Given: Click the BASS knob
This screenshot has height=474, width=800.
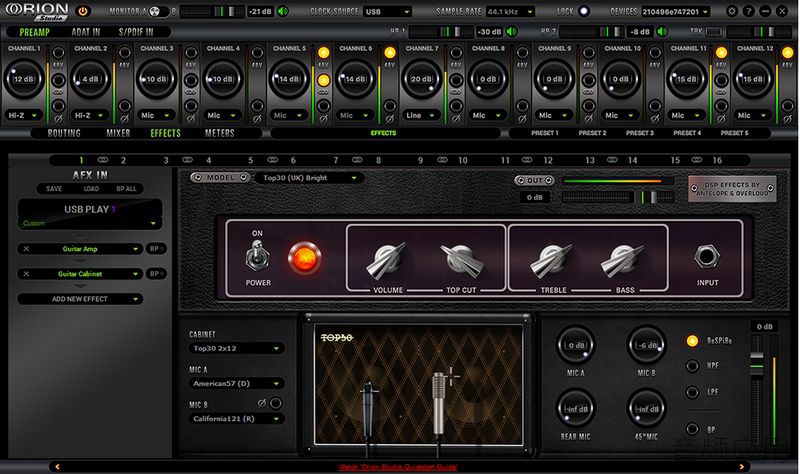Looking at the screenshot, I should [x=622, y=260].
